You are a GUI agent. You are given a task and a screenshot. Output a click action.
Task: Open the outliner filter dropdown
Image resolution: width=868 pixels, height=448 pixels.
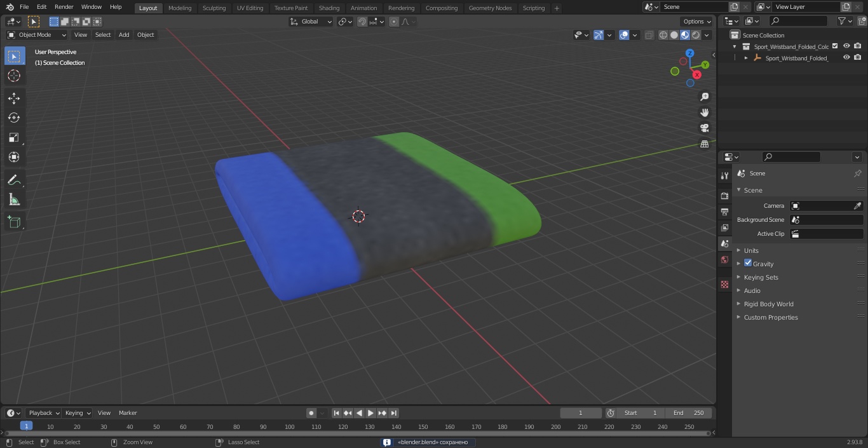(x=844, y=21)
